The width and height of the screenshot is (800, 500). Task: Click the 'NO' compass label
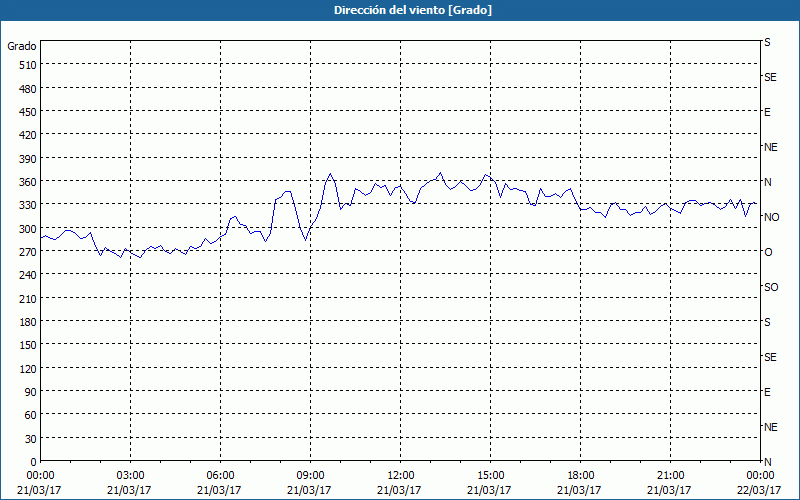pos(771,217)
